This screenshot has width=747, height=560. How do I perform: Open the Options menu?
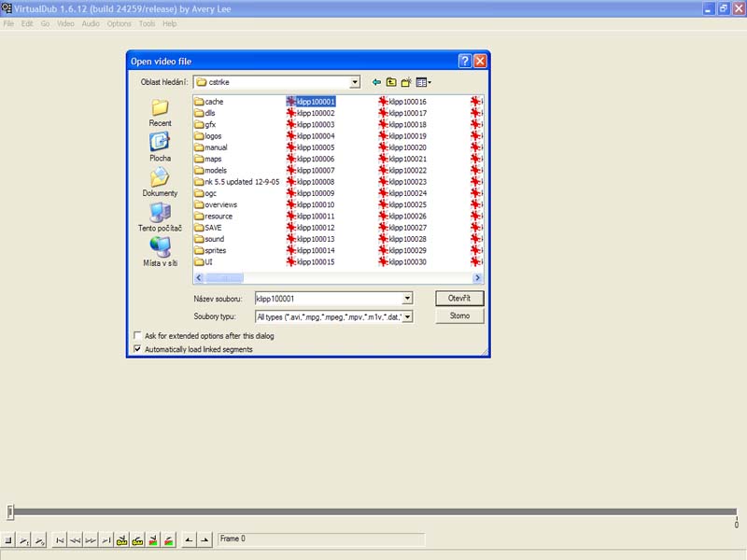120,24
